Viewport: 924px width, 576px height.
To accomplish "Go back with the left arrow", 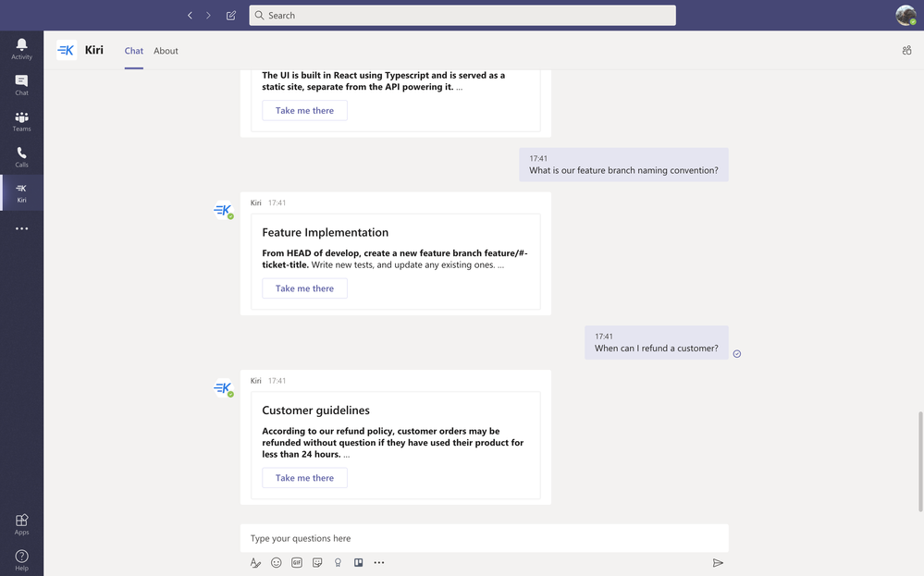I will (x=190, y=16).
